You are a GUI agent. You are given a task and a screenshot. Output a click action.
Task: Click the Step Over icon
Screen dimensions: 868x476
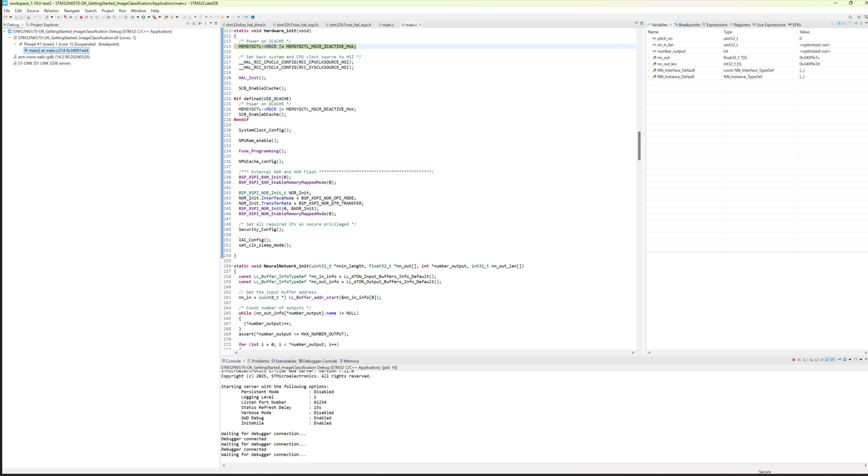pos(97,17)
